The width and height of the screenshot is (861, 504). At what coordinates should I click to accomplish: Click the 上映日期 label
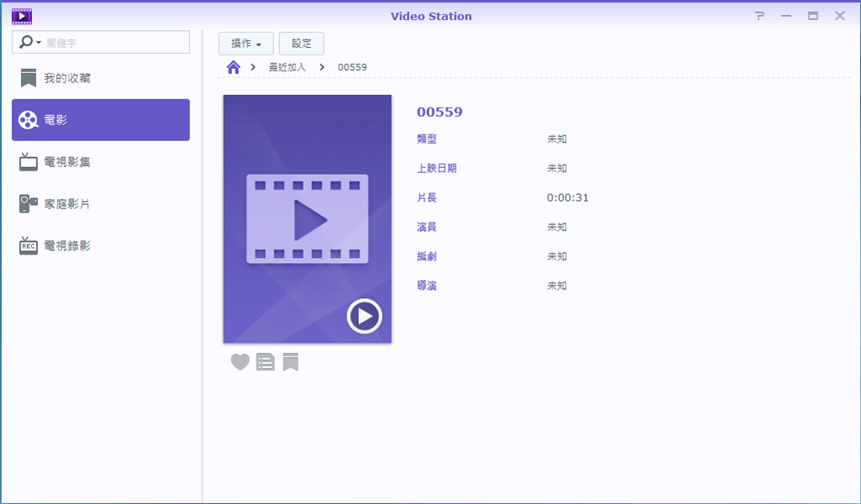(x=436, y=168)
